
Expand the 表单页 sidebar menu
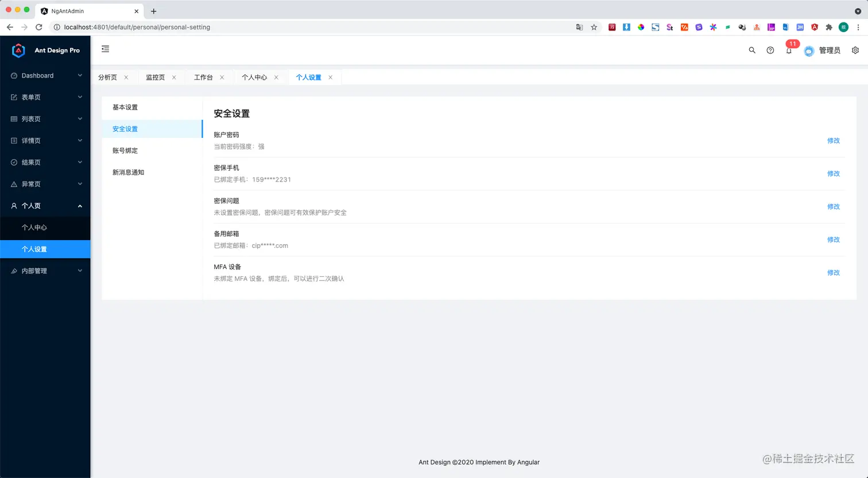(x=45, y=98)
